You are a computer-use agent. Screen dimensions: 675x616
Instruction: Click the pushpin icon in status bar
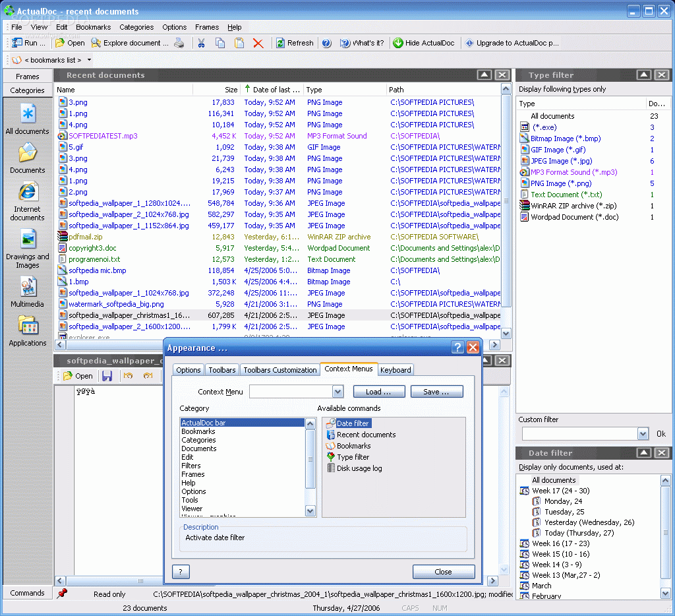[x=62, y=593]
